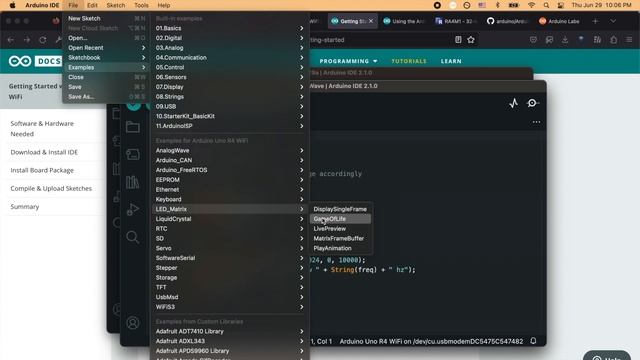Open the Help menu
The image size is (640, 360).
click(x=164, y=5)
